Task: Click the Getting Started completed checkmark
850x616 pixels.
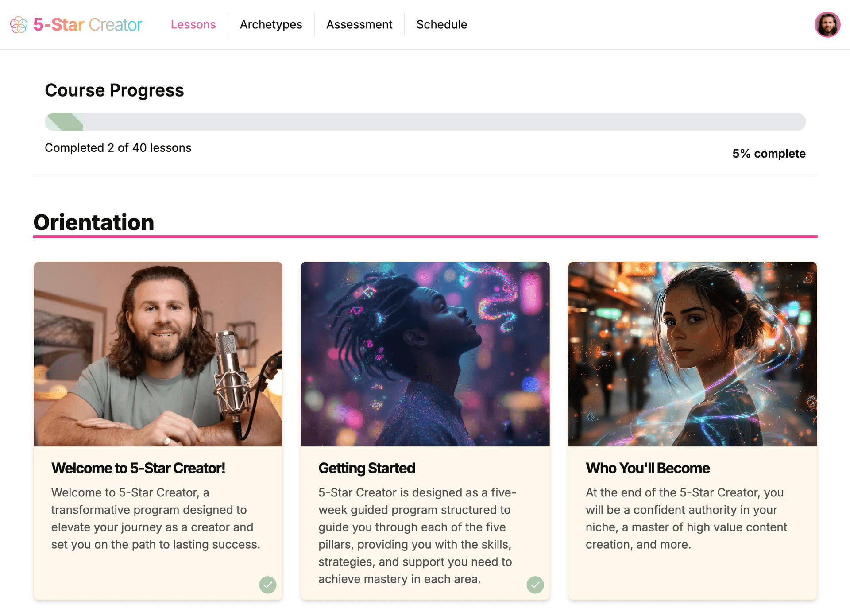Action: (535, 585)
